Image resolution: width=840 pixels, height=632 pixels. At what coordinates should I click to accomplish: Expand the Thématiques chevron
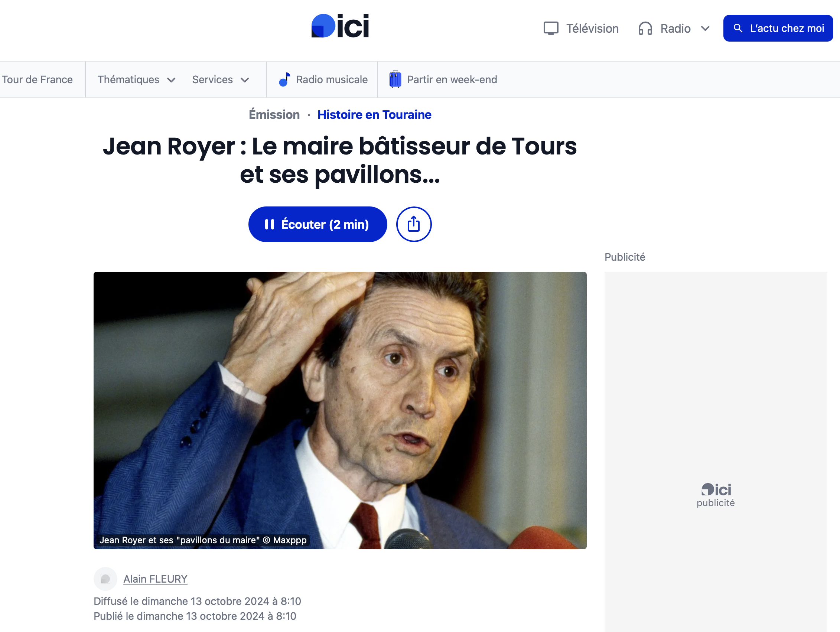(x=171, y=80)
